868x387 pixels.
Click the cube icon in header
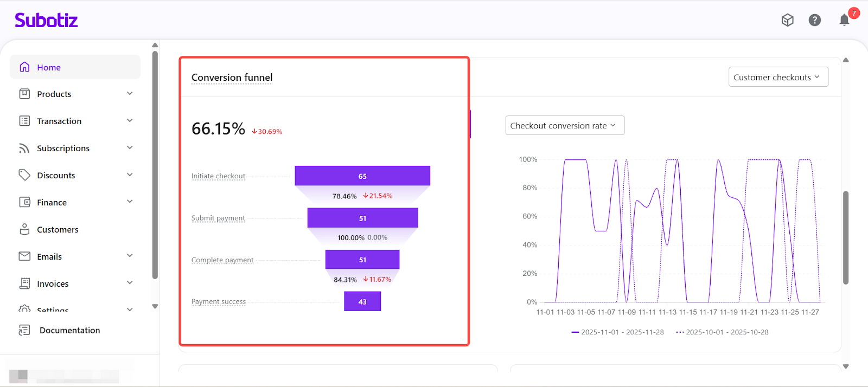pos(787,20)
